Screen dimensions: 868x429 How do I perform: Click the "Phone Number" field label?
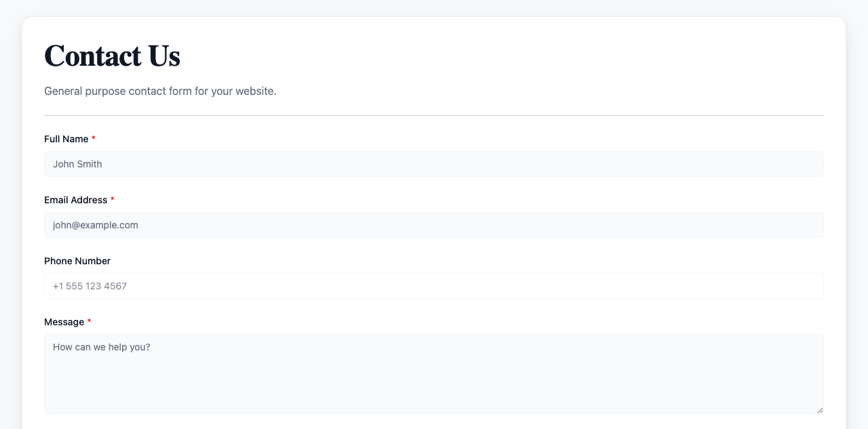point(77,261)
